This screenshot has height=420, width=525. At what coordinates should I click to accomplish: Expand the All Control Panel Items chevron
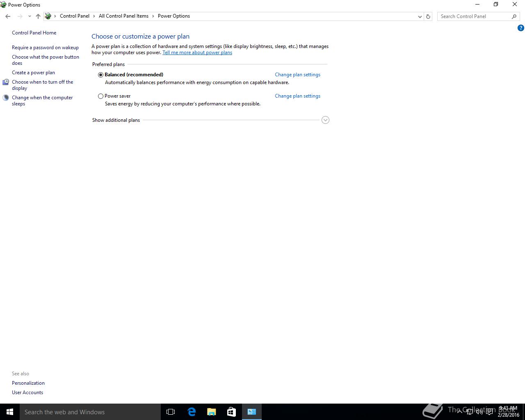[153, 16]
